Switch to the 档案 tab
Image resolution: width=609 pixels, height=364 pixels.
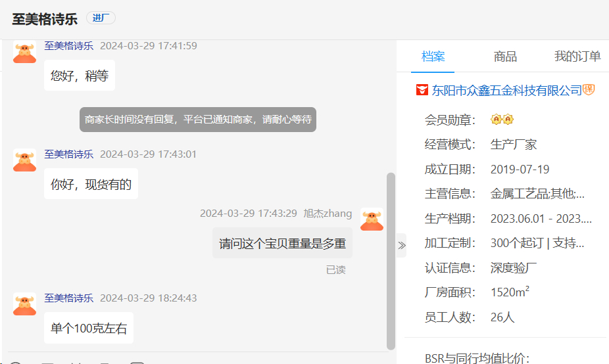click(x=433, y=57)
